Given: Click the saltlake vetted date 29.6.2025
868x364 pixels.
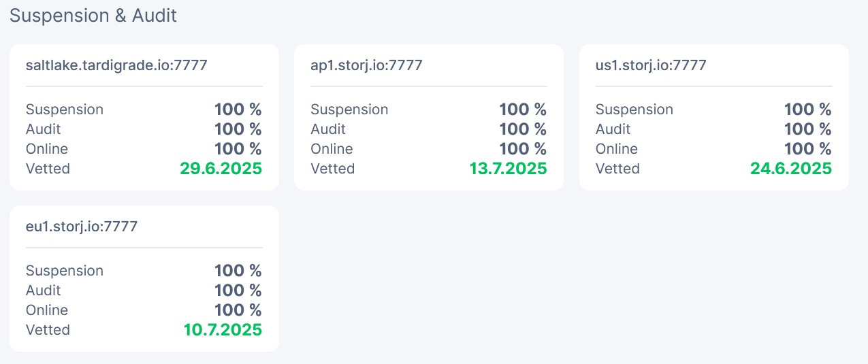Looking at the screenshot, I should pyautogui.click(x=221, y=169).
